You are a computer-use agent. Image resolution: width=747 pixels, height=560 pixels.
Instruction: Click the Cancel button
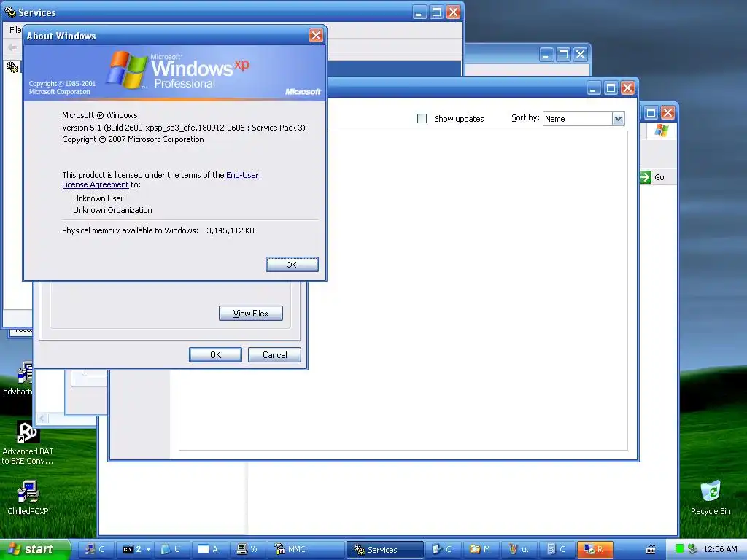coord(274,355)
